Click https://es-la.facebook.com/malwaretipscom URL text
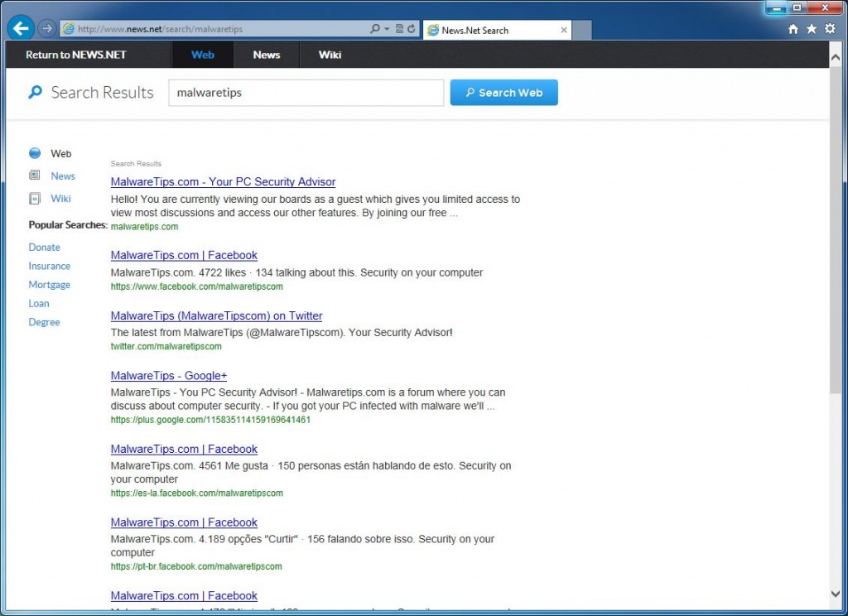This screenshot has height=616, width=848. coord(197,493)
